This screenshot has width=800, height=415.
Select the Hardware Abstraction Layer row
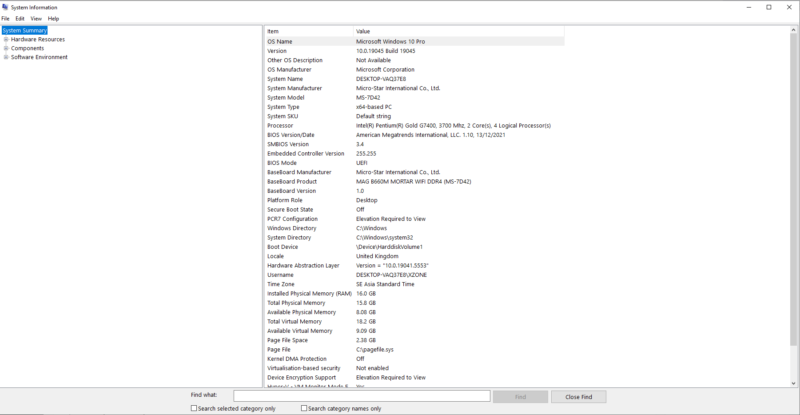pos(414,265)
